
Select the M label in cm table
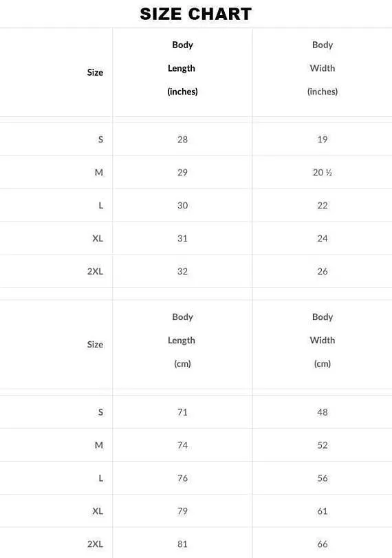(x=99, y=445)
